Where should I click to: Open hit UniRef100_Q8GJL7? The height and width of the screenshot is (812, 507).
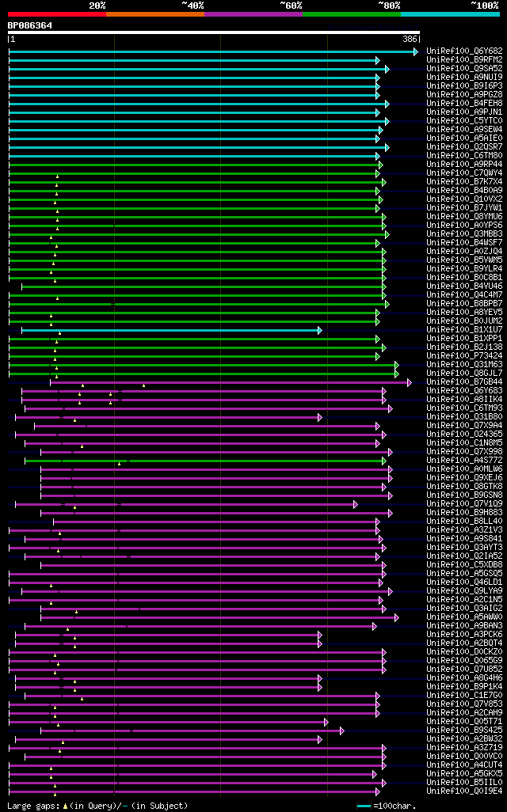coord(464,374)
